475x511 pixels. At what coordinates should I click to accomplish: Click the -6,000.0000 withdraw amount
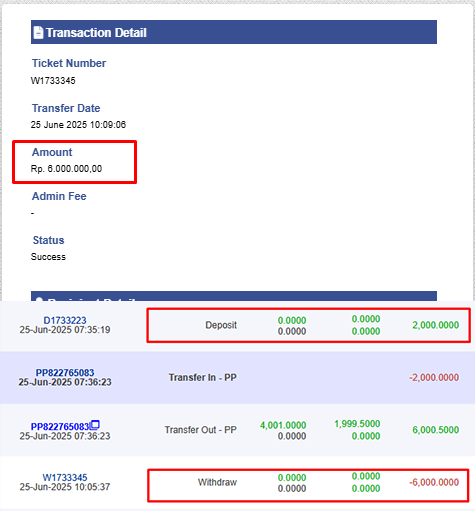434,482
